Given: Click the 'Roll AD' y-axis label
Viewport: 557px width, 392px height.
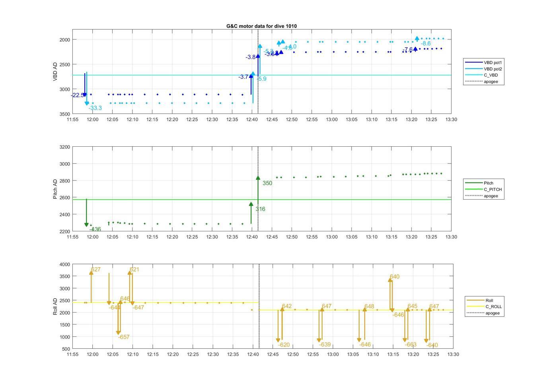Looking at the screenshot, I should [55, 307].
